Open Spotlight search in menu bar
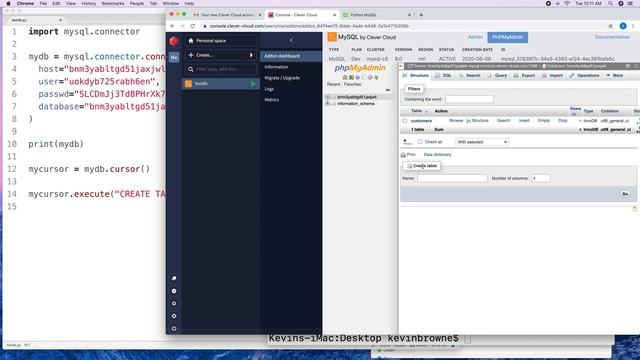Screen dimensions: 640x360 pos(610,3)
